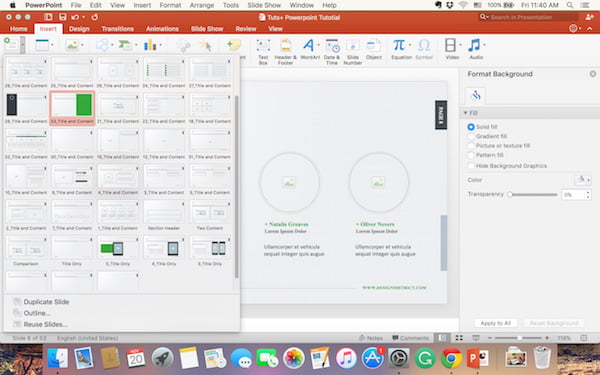The height and width of the screenshot is (375, 600).
Task: Click the Transparency slider
Action: point(533,194)
